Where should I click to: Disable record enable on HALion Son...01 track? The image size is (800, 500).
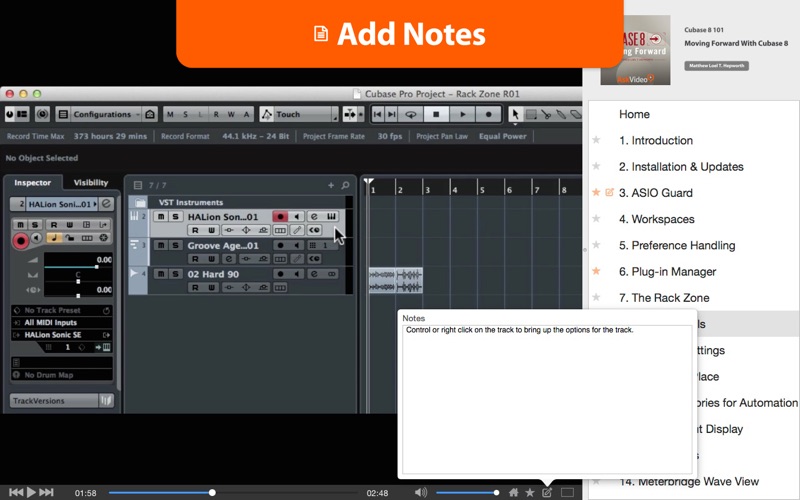click(280, 217)
